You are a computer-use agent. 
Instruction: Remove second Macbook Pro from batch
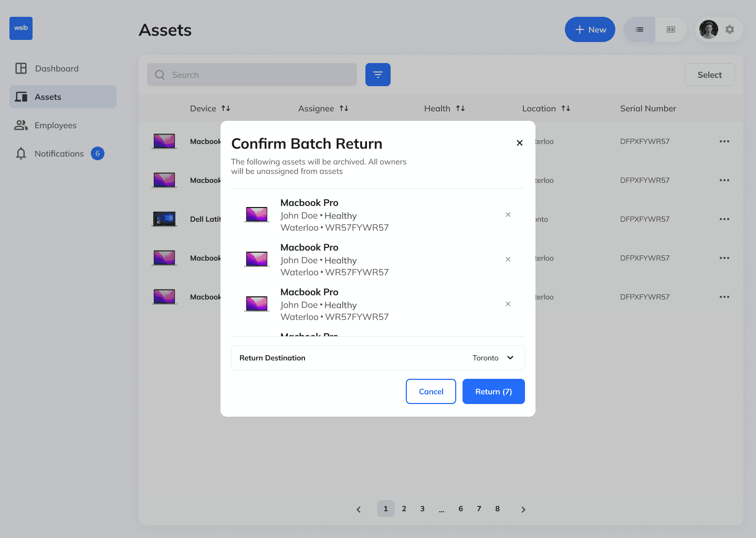pyautogui.click(x=508, y=259)
